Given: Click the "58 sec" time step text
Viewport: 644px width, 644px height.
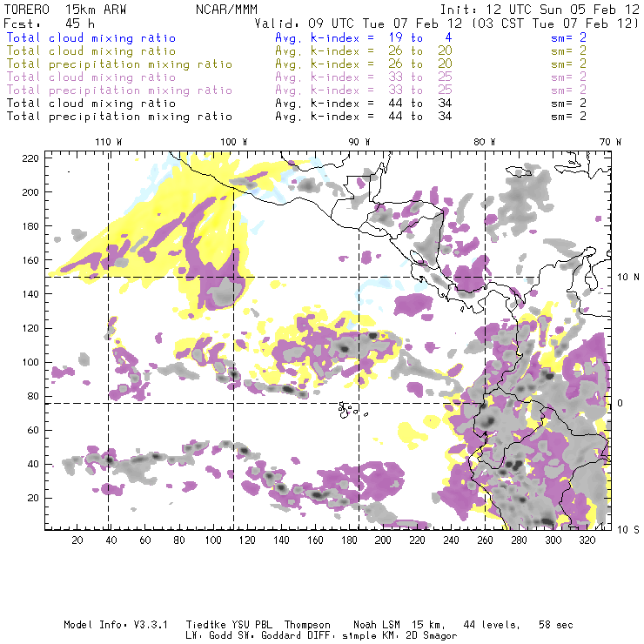Looking at the screenshot, I should pyautogui.click(x=556, y=625).
